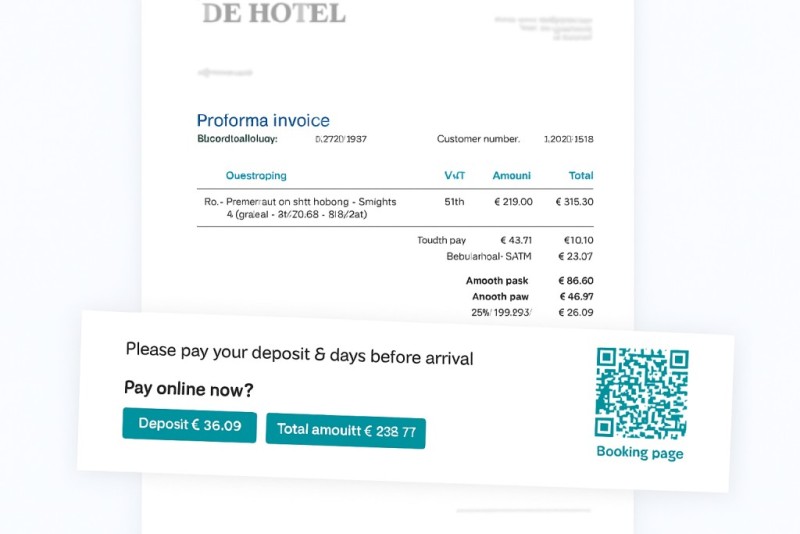Click the customer number value 1.2020.1518
The height and width of the screenshot is (534, 800).
(x=568, y=139)
